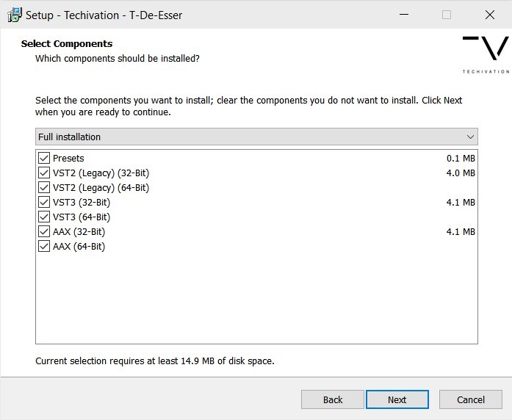The height and width of the screenshot is (420, 512).
Task: Close the setup window
Action: [489, 14]
